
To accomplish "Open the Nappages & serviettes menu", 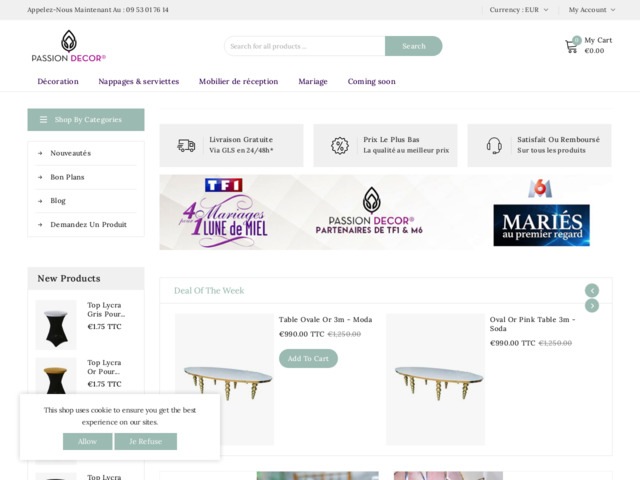I will tap(139, 81).
